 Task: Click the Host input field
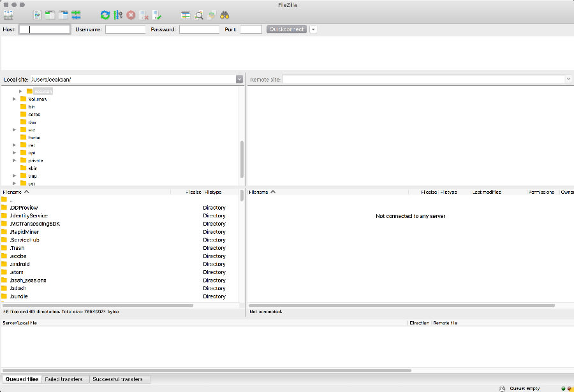click(x=45, y=29)
